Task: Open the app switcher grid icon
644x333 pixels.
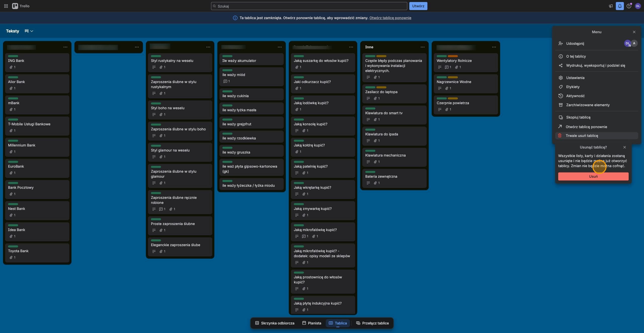Action: (6, 6)
